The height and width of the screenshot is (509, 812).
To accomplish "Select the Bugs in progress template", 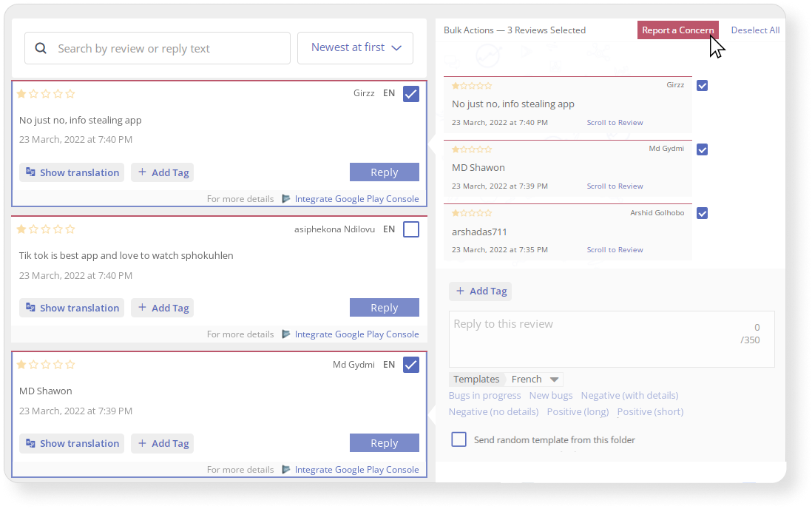I will click(x=484, y=396).
